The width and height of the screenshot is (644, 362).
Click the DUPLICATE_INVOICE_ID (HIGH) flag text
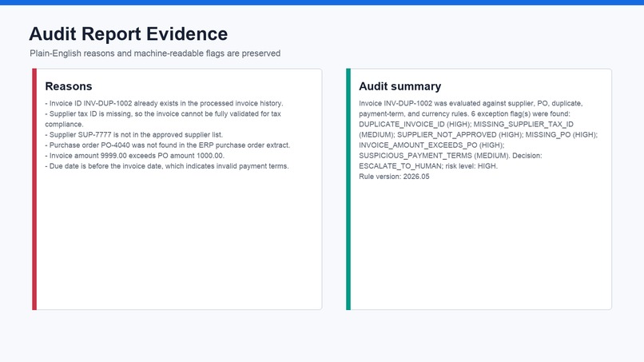[x=415, y=124]
